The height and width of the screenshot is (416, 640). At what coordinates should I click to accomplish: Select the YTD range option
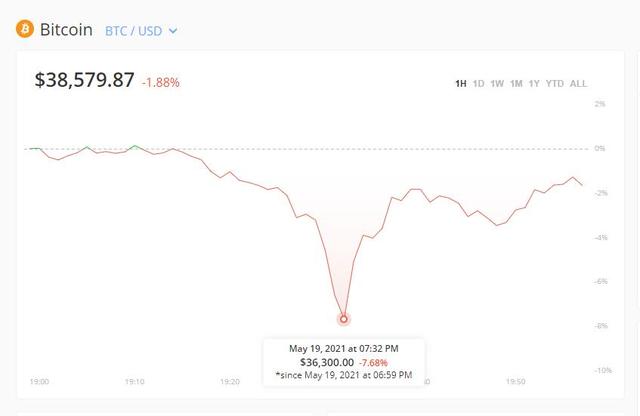coord(555,84)
